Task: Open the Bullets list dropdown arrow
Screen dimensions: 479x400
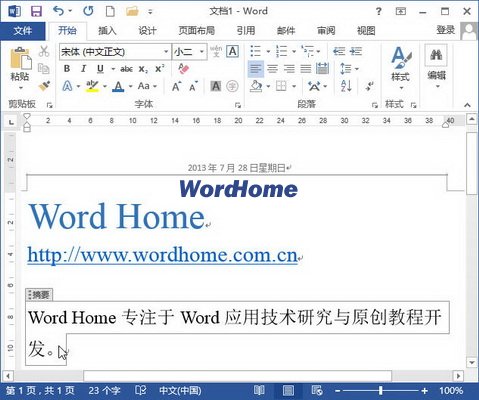Action: (268, 52)
